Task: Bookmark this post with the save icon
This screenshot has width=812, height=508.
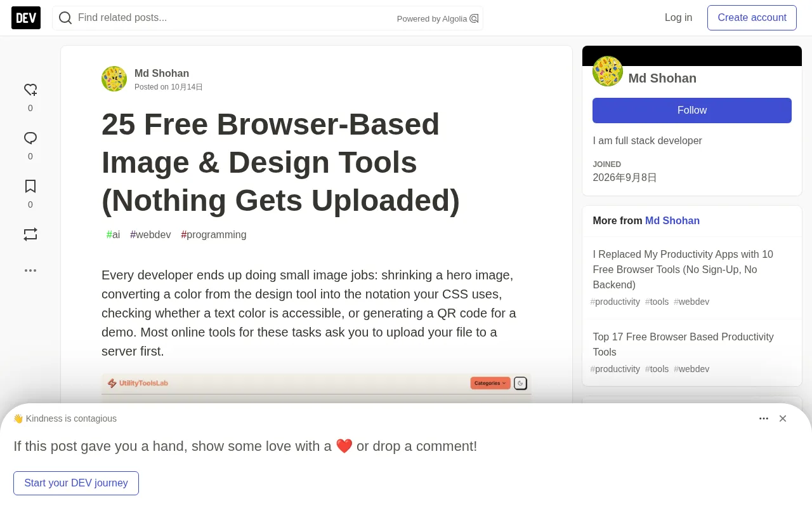Action: point(30,186)
